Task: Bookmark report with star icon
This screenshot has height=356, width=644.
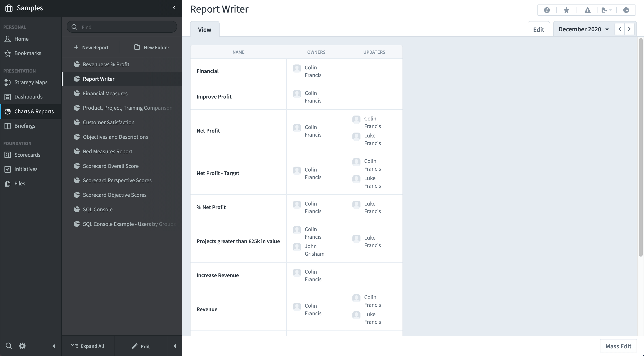Action: click(x=566, y=10)
